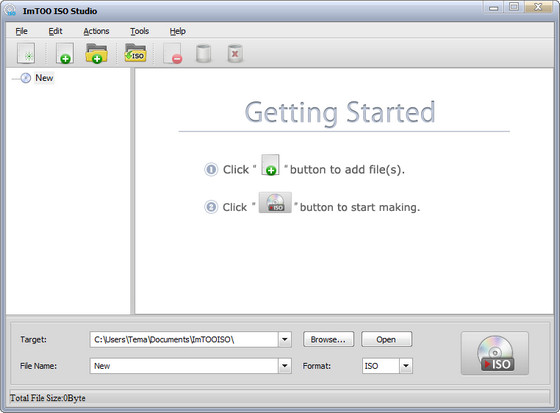Expand the File Name dropdown arrow

tap(285, 366)
